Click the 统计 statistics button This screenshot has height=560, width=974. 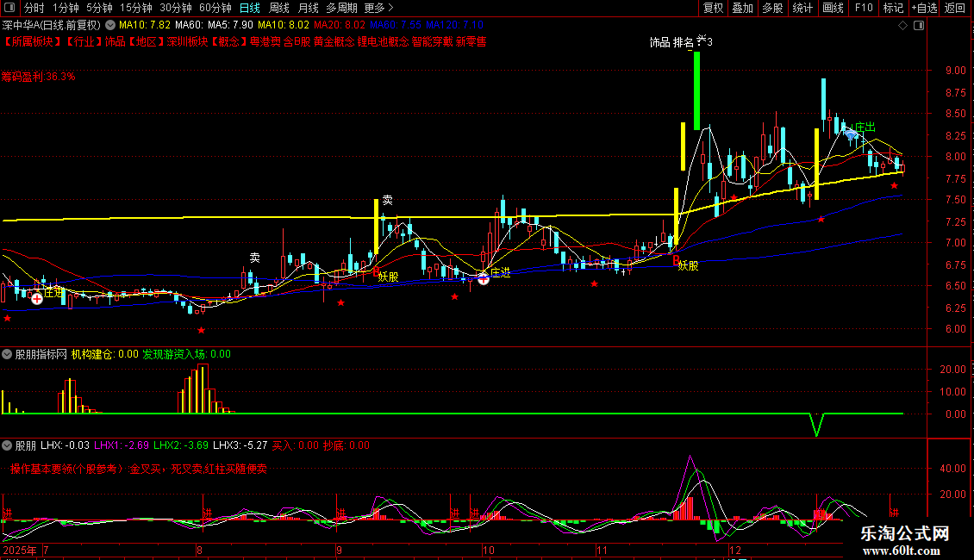[802, 8]
